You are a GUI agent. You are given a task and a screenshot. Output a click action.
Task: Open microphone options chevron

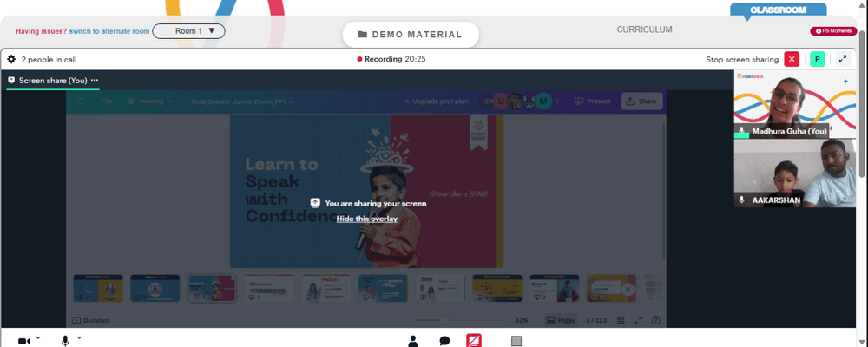(79, 337)
